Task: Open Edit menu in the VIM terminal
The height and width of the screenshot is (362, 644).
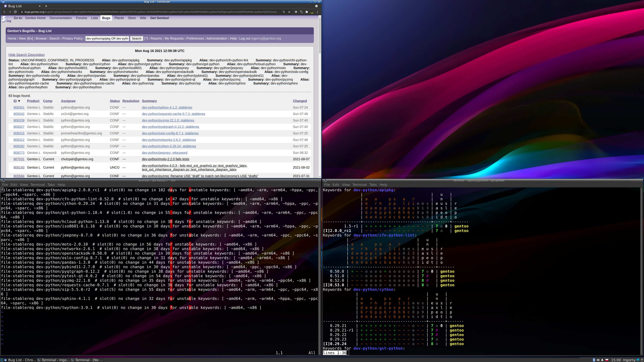Action: 14,185
